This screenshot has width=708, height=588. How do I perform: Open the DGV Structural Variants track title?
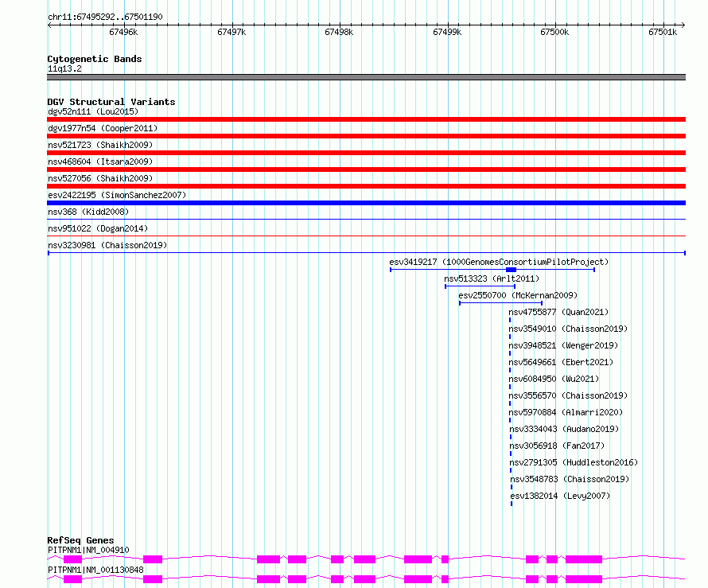point(111,102)
